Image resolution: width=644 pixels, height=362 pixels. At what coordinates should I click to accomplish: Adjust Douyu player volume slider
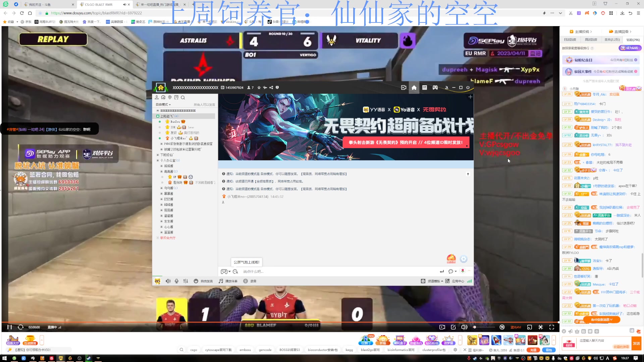point(484,327)
